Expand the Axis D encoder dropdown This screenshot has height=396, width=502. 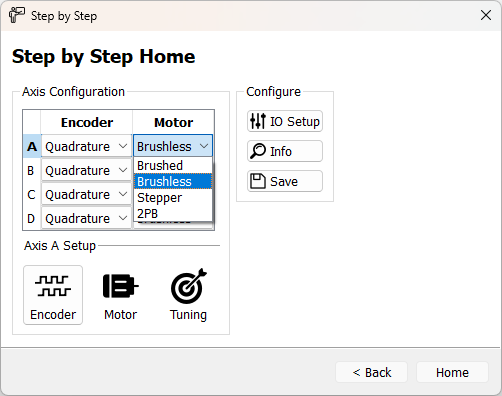pos(86,218)
